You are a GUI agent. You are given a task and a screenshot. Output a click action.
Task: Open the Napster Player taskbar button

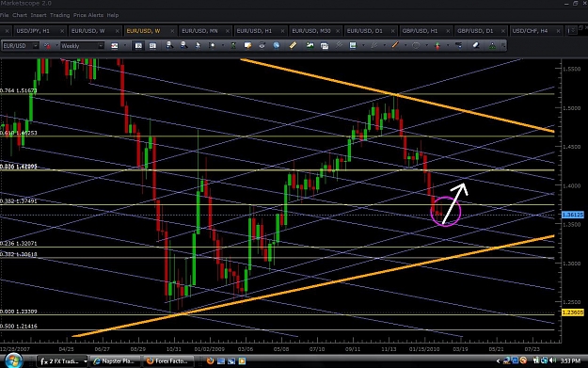[116, 361]
